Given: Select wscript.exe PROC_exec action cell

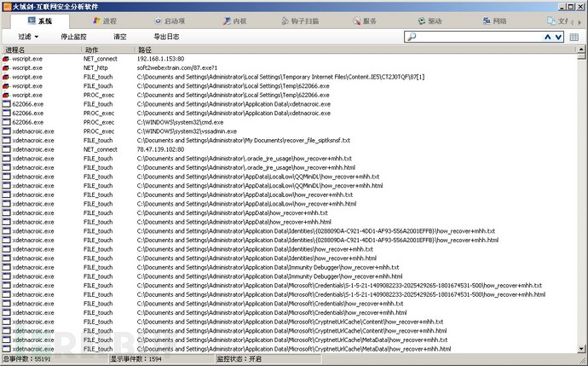Looking at the screenshot, I should coord(99,95).
